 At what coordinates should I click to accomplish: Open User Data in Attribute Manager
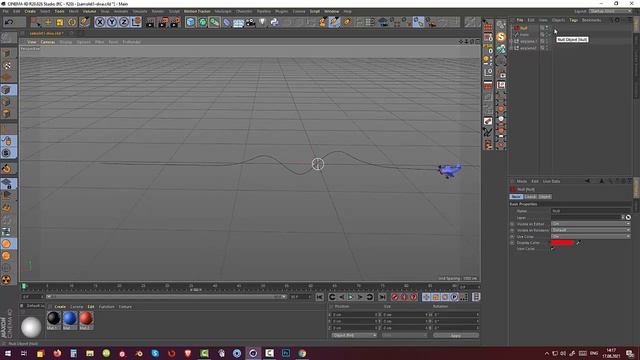[x=551, y=181]
